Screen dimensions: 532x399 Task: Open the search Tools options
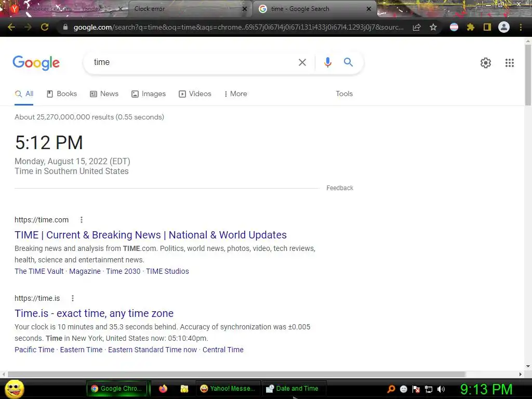(344, 94)
